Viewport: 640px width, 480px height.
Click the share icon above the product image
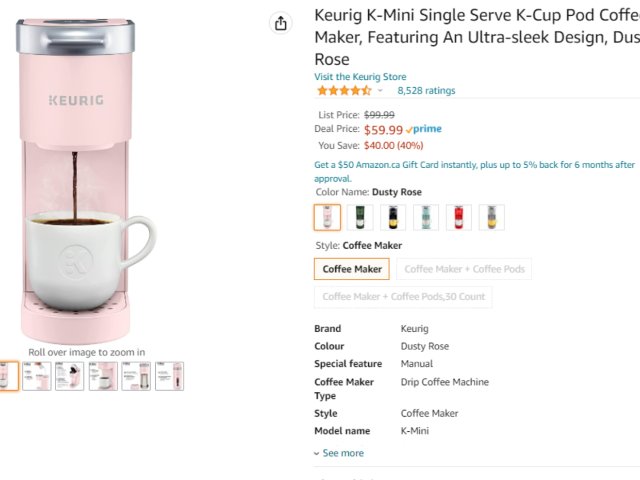tap(281, 23)
